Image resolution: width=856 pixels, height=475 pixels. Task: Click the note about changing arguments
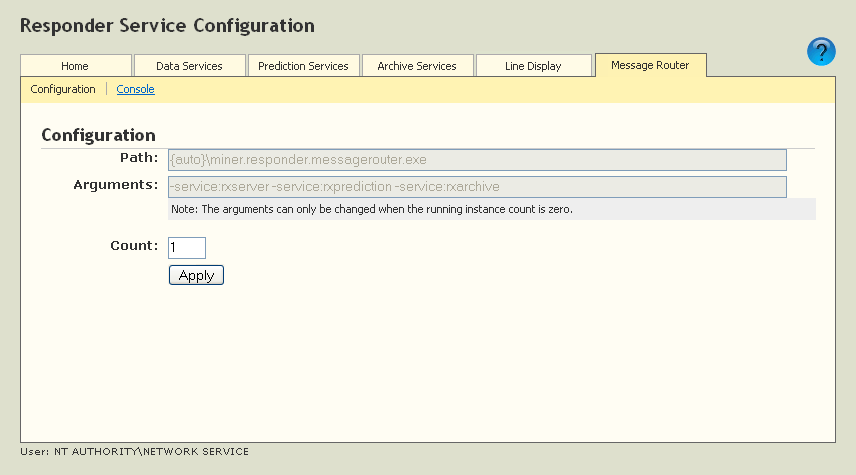coord(371,209)
